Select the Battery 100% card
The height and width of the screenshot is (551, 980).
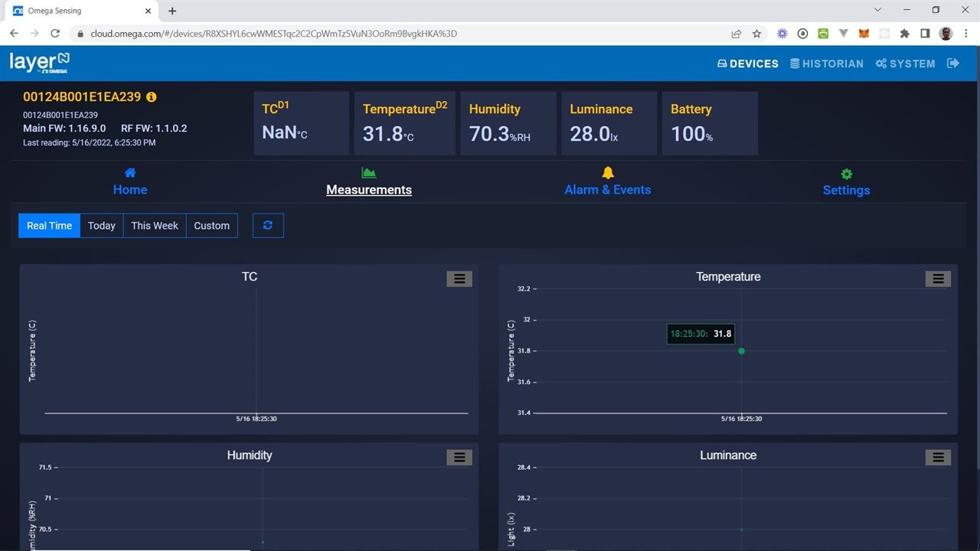tap(710, 123)
